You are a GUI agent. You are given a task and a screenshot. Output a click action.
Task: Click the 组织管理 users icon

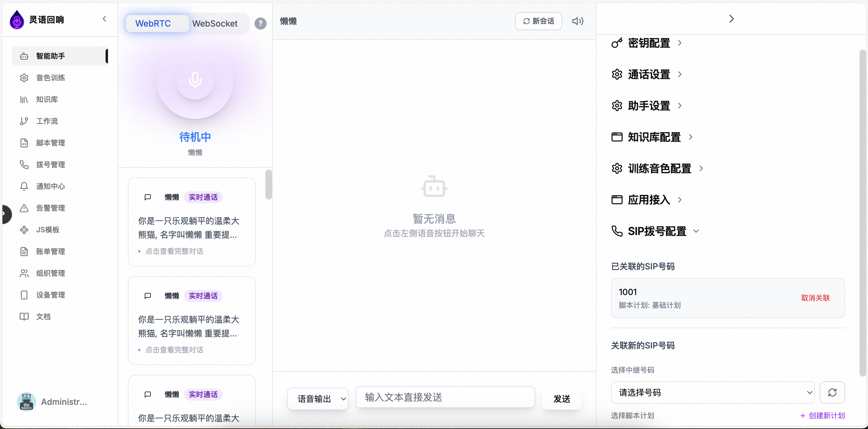coord(24,273)
